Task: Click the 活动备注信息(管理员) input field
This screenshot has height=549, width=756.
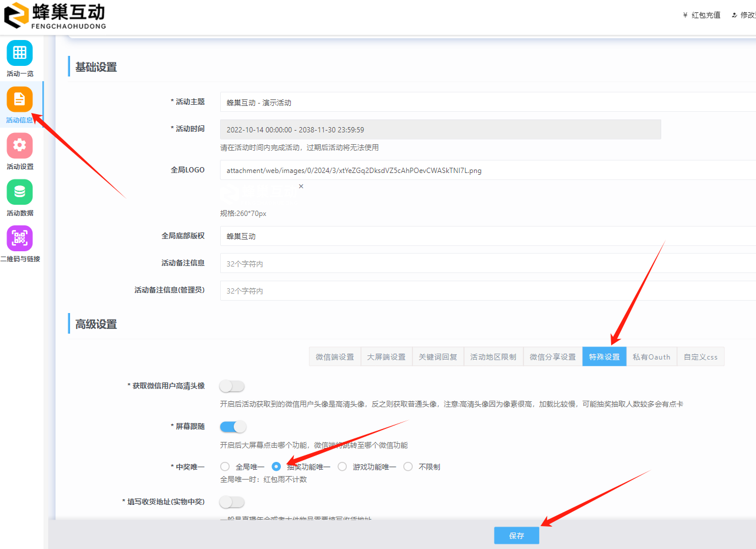Action: tap(488, 291)
